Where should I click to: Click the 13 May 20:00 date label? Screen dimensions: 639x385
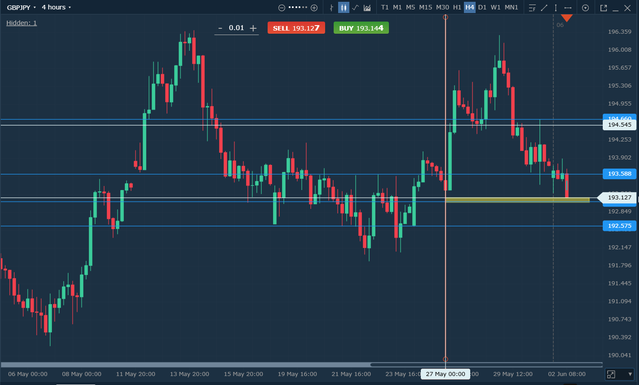[x=189, y=374]
